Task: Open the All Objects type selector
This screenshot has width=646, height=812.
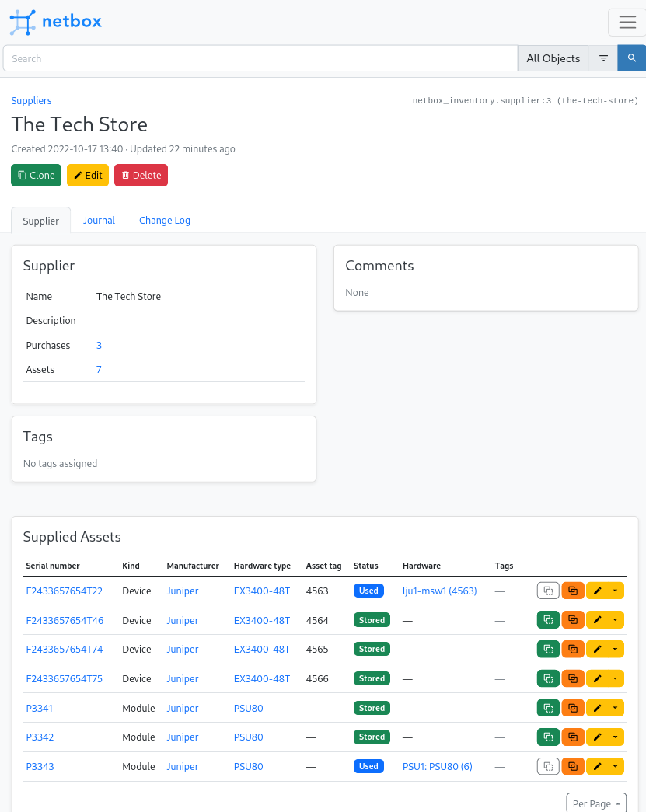Action: click(553, 58)
